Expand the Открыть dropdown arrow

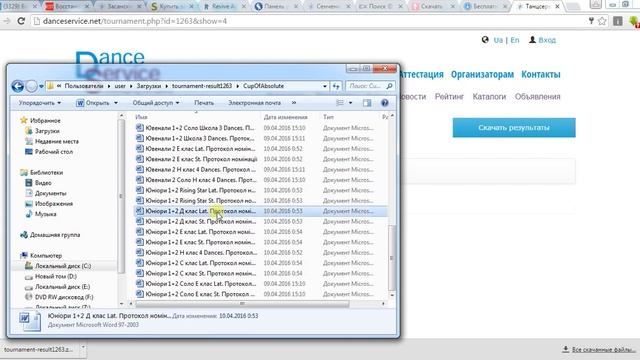pos(116,103)
